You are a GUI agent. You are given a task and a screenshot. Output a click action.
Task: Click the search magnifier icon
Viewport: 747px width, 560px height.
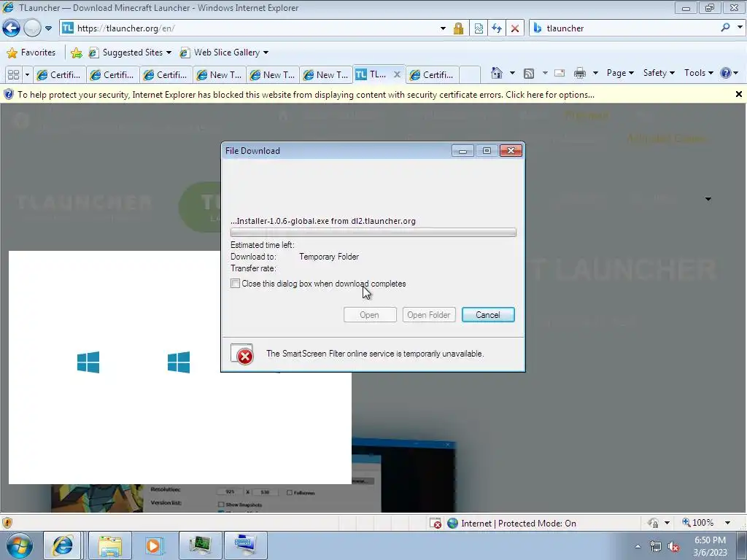point(725,28)
